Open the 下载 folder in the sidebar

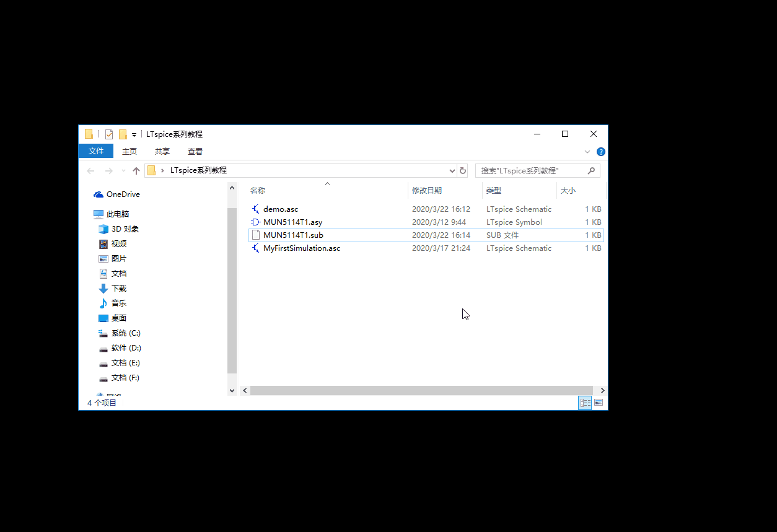[x=113, y=289]
